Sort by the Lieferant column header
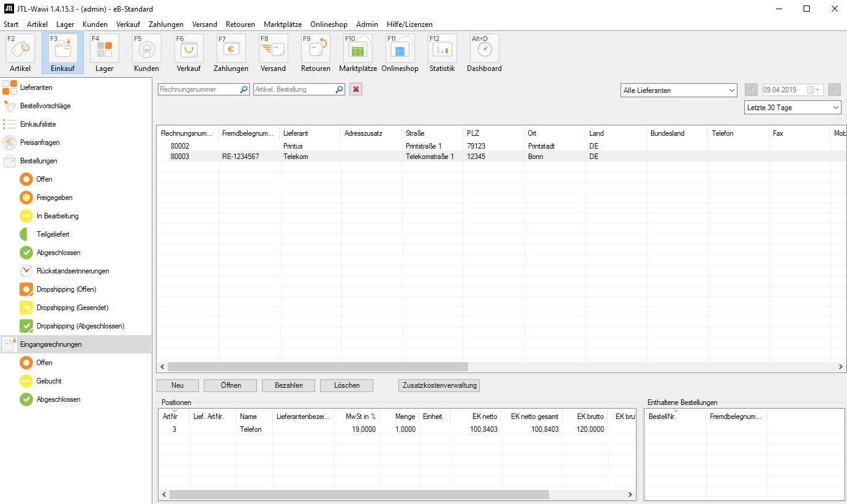The height and width of the screenshot is (504, 847). [310, 133]
